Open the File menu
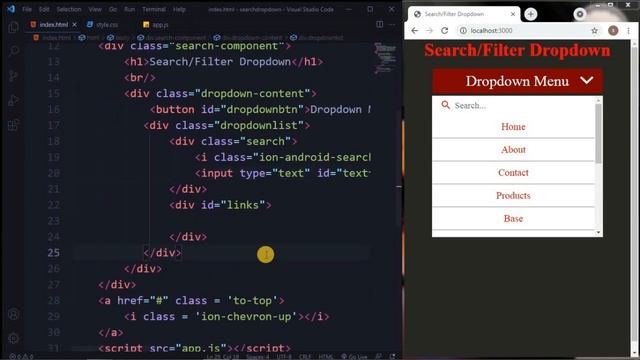This screenshot has height=360, width=640. (27, 9)
